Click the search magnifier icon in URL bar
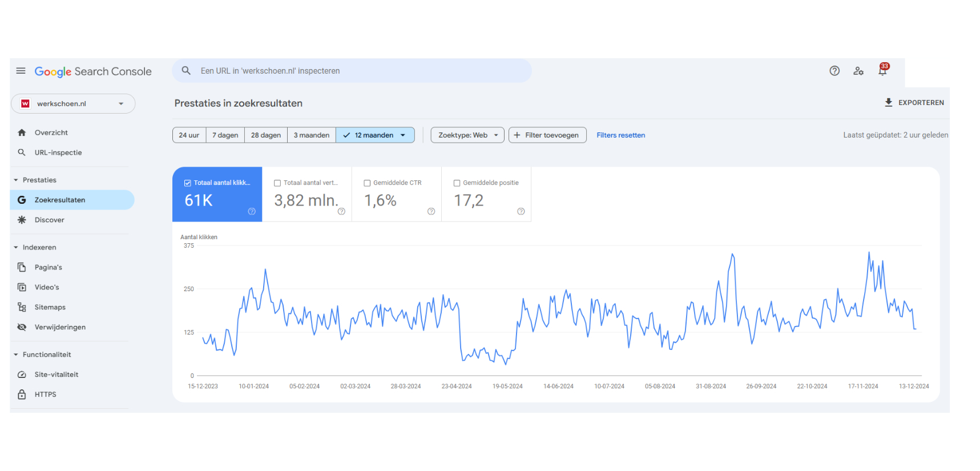 point(186,71)
